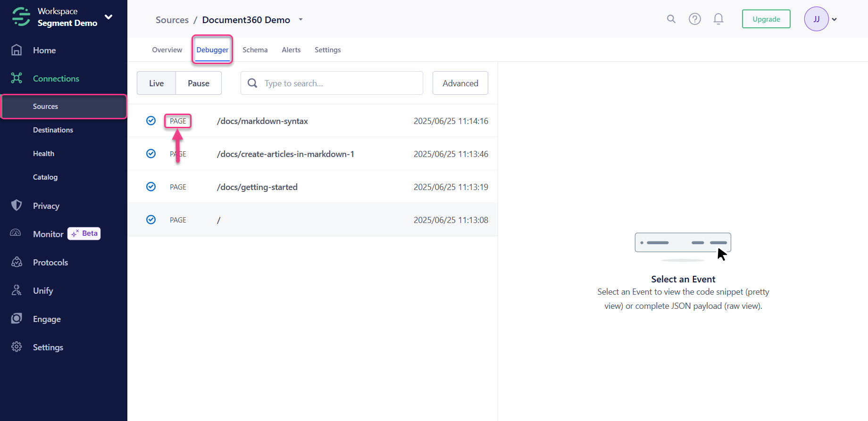
Task: Open the Protocols icon in sidebar
Action: pyautogui.click(x=17, y=262)
